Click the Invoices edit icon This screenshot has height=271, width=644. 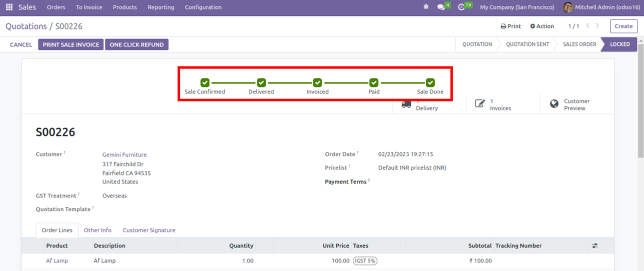[x=480, y=104]
